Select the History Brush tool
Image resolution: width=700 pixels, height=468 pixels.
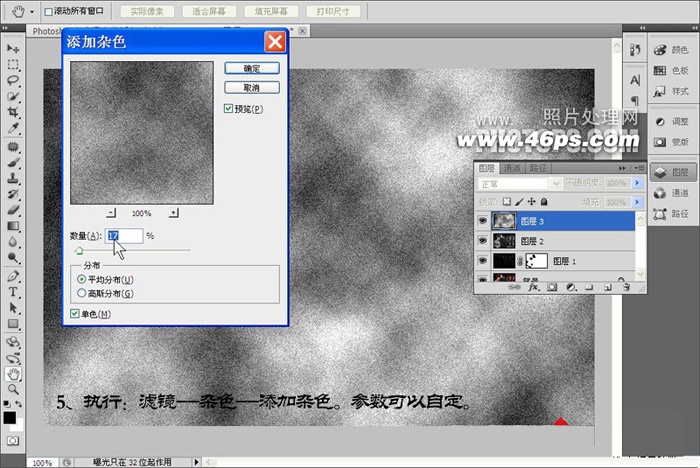pos(13,194)
